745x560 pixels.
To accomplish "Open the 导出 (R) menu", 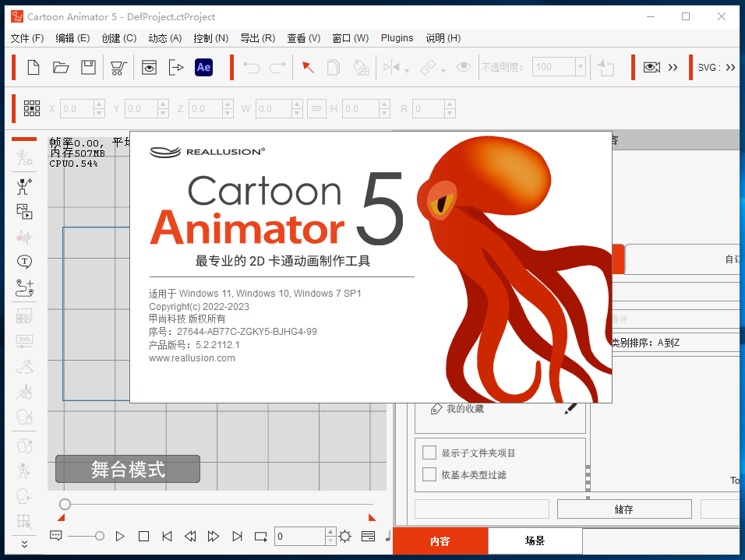I will coord(257,37).
